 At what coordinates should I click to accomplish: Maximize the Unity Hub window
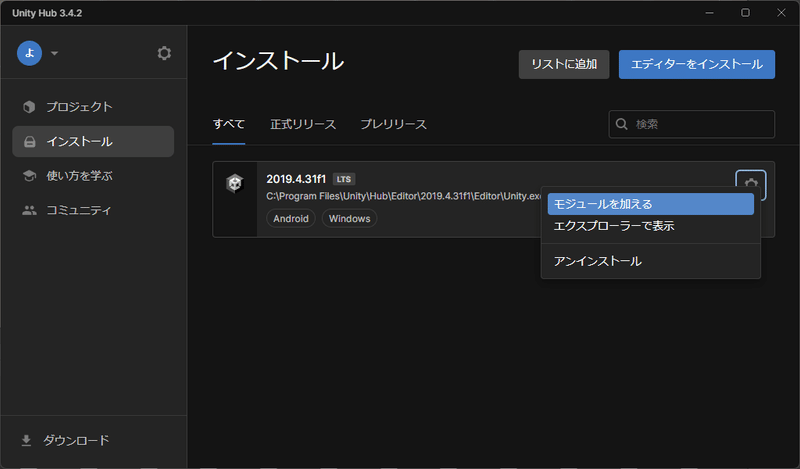[x=745, y=13]
